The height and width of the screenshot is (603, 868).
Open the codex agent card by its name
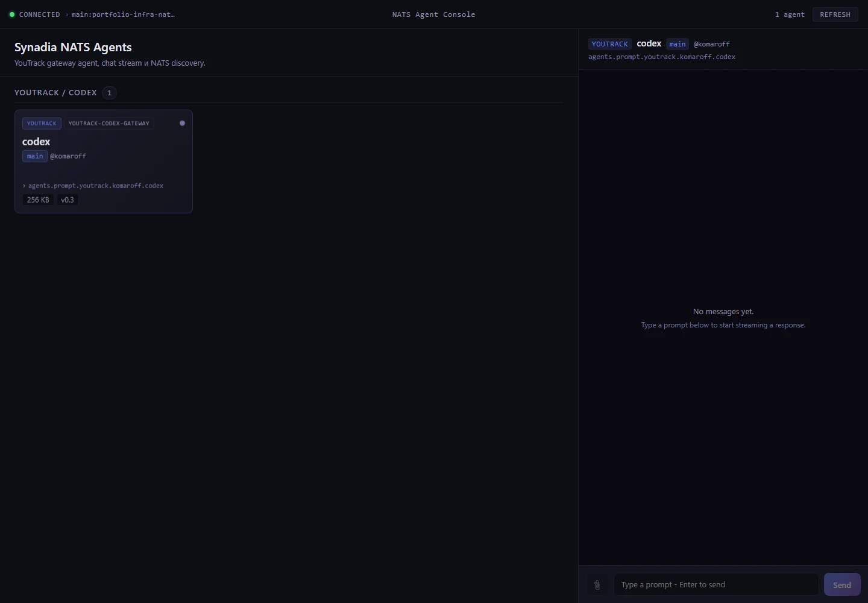pyautogui.click(x=36, y=142)
